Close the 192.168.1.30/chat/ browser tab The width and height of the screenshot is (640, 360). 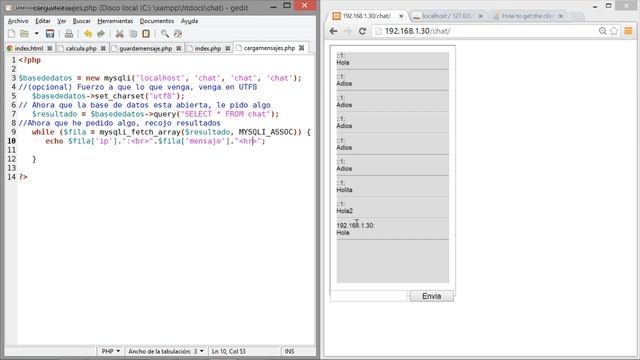(401, 16)
